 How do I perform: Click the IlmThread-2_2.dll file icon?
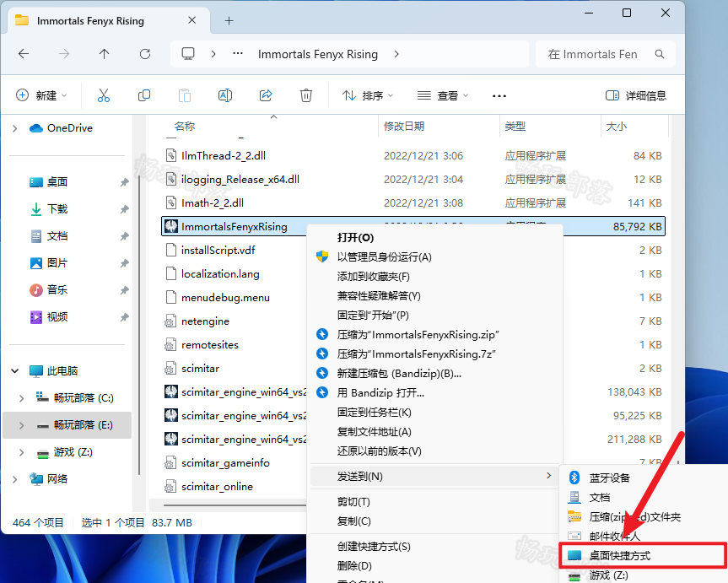[x=171, y=155]
